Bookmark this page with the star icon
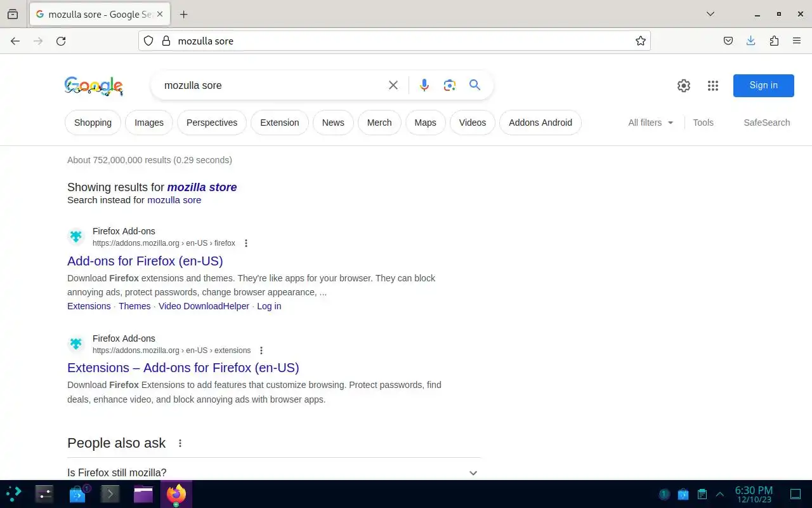 (x=641, y=41)
